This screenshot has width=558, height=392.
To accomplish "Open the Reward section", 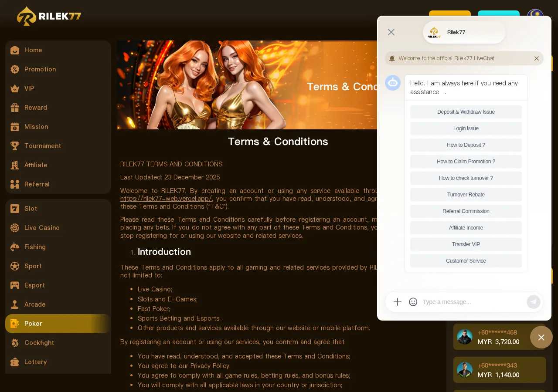I will tap(58, 108).
